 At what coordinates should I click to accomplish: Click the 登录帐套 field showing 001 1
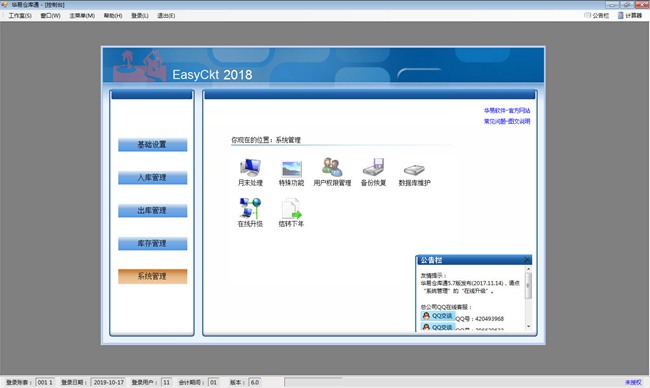(45, 382)
